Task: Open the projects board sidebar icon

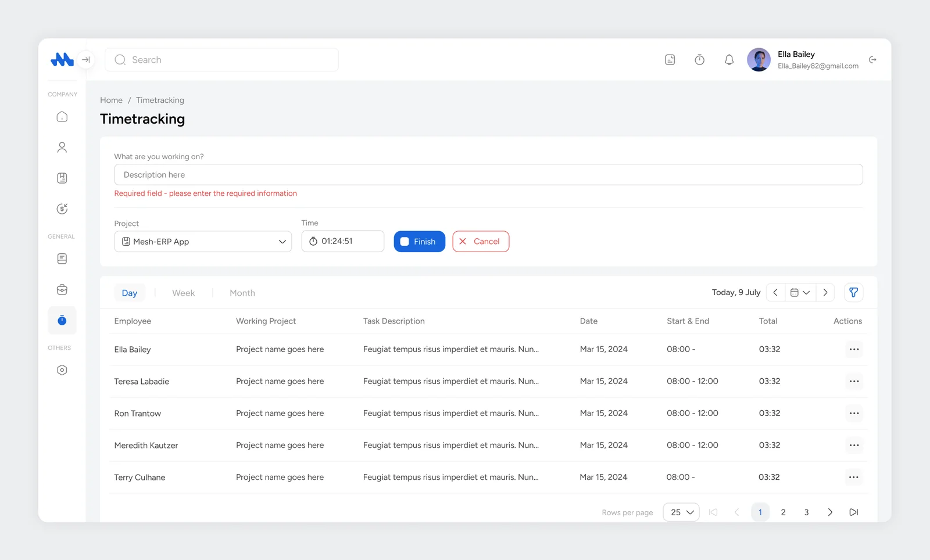Action: [62, 178]
